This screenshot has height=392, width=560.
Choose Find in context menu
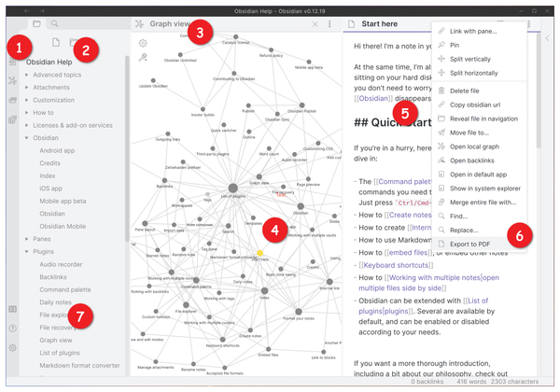pos(479,216)
